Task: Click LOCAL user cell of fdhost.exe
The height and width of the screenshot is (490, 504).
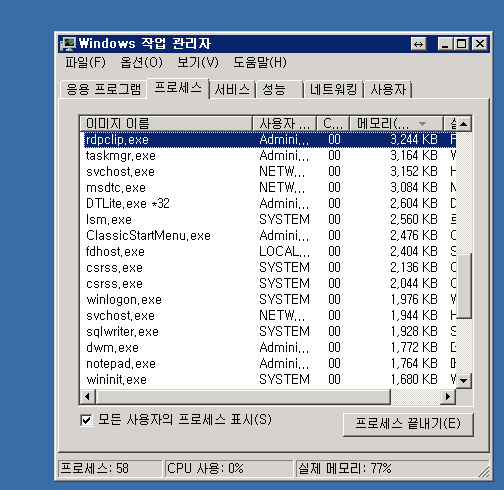Action: tap(284, 252)
